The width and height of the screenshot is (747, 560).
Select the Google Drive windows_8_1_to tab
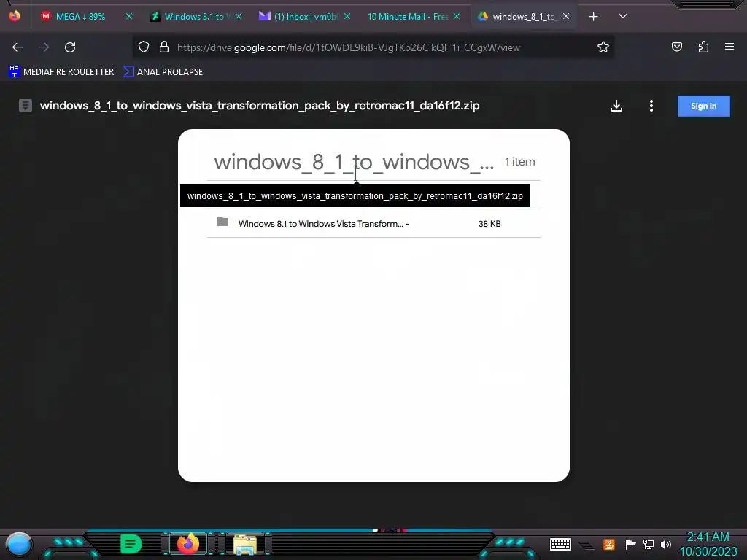(523, 17)
